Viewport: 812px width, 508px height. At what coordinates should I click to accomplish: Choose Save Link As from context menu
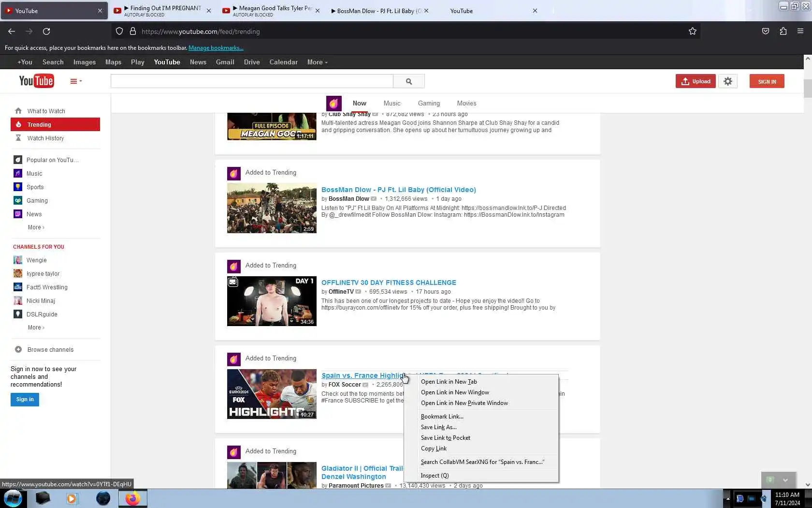pos(481,427)
